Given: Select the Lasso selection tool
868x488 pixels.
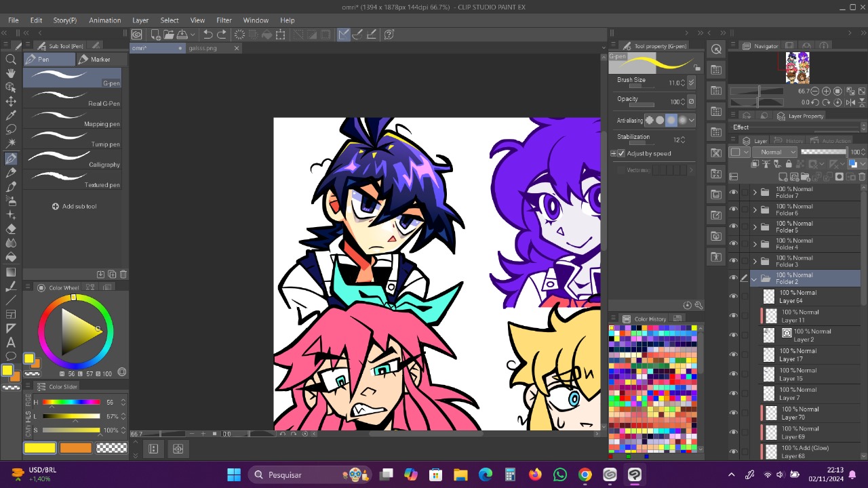Looking at the screenshot, I should (11, 129).
